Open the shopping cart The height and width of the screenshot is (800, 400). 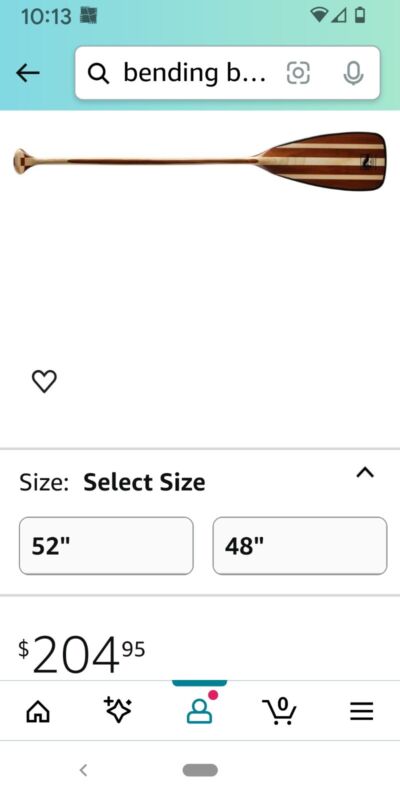(280, 711)
